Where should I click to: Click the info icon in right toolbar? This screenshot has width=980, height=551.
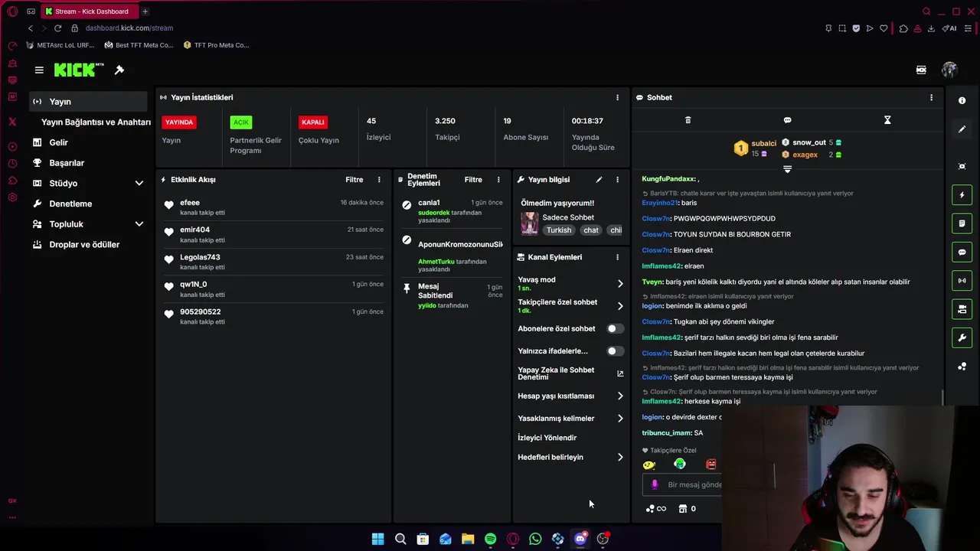click(962, 100)
